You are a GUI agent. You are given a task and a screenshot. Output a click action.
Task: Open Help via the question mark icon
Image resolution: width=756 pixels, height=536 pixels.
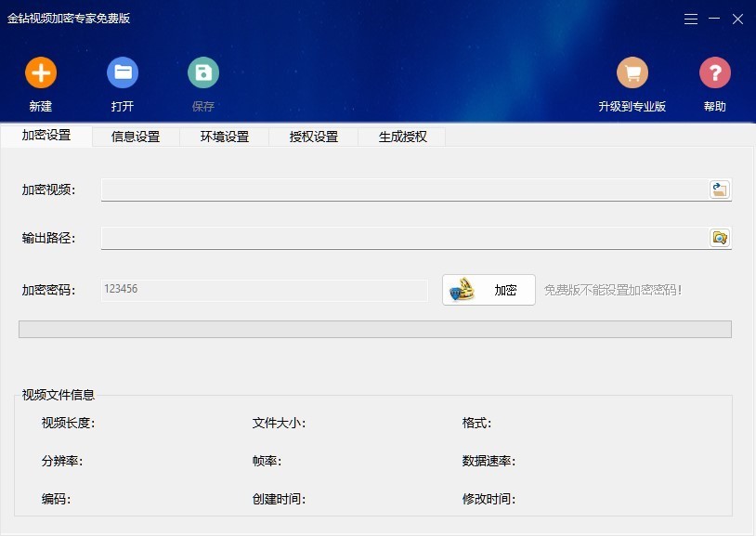click(x=715, y=72)
